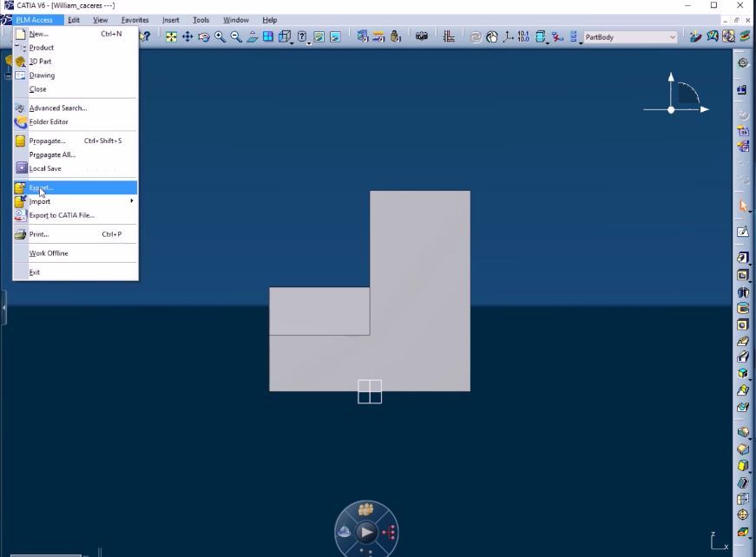The height and width of the screenshot is (557, 756).
Task: Click the robot axis manipulator in the viewport
Action: click(x=672, y=109)
